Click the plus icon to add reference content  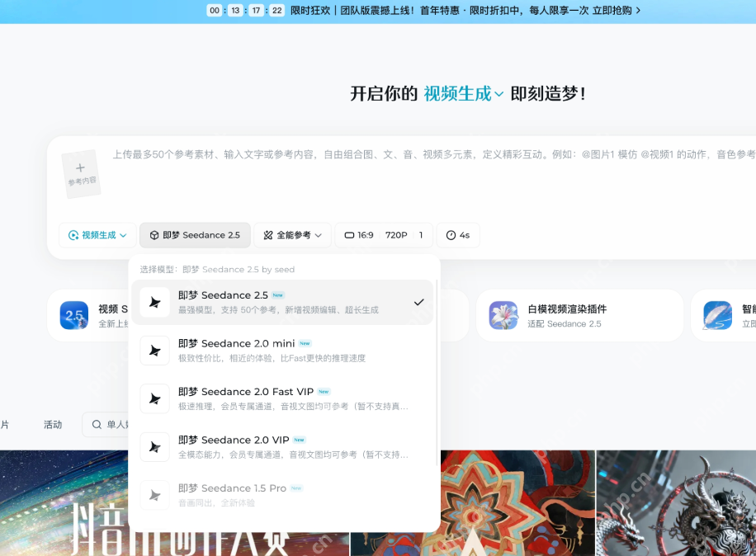tap(81, 167)
